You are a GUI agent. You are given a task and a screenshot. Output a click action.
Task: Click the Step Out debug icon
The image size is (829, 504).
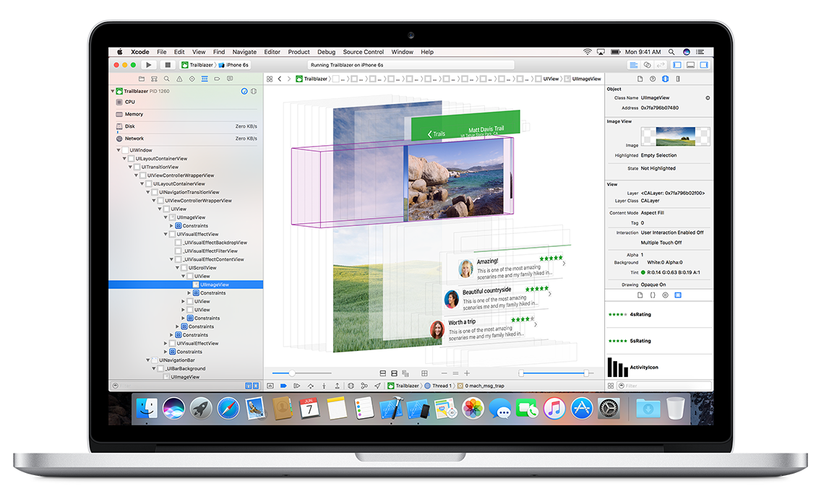tap(337, 386)
